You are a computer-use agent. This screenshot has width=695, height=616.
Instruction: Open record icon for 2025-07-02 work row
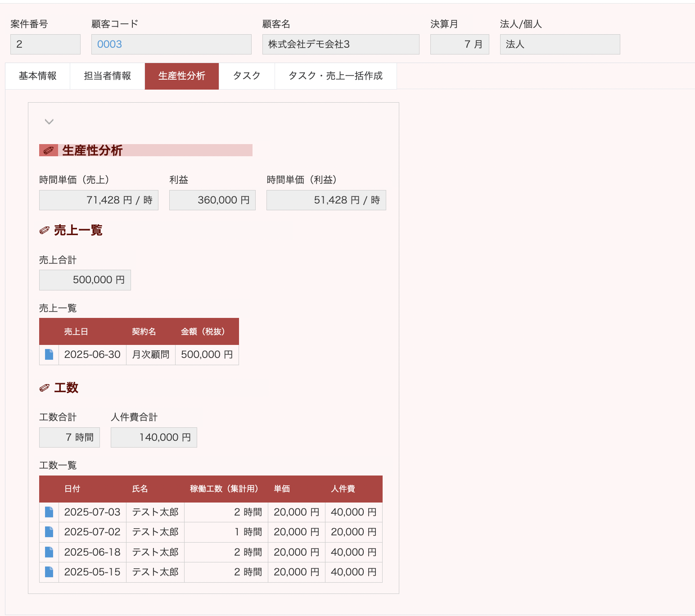click(49, 532)
